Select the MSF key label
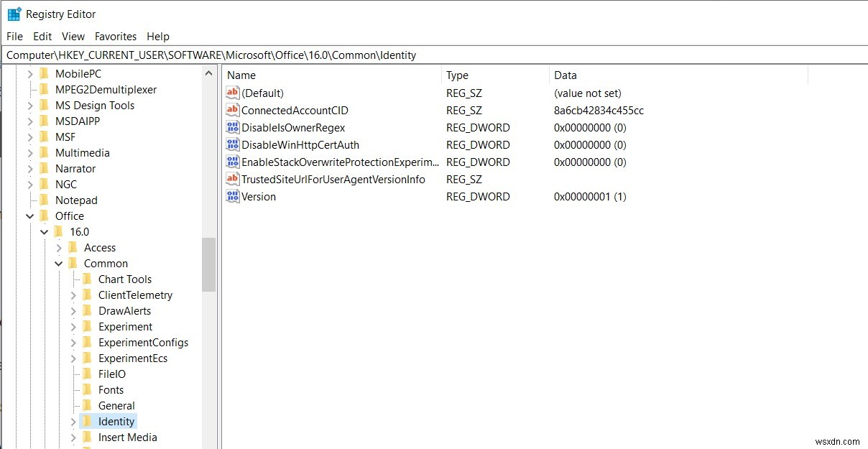868x449 pixels. 65,136
